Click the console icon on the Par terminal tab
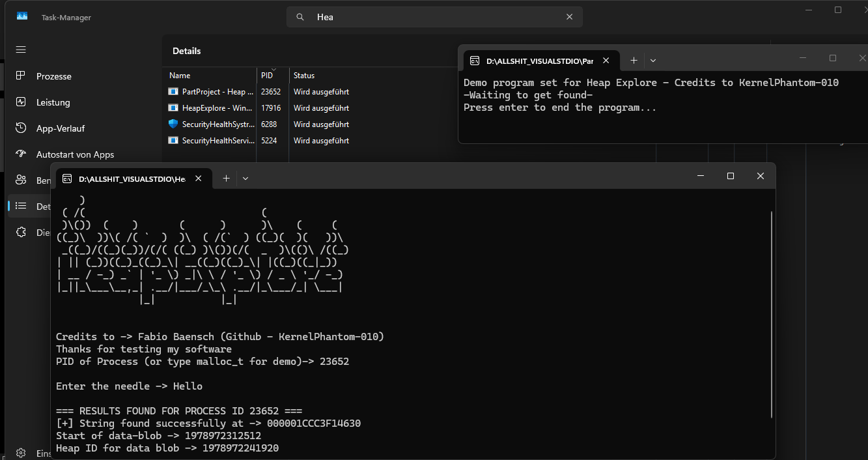 pyautogui.click(x=475, y=61)
